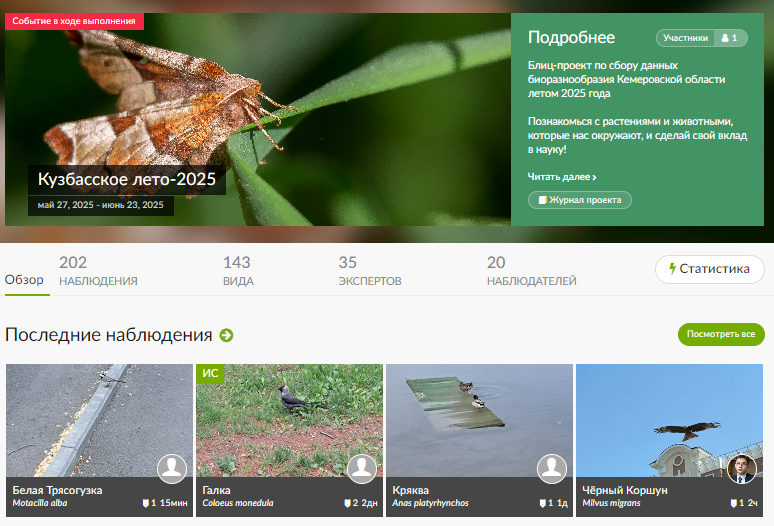Click the Подробнее heading
This screenshot has height=526, width=774.
click(x=571, y=38)
